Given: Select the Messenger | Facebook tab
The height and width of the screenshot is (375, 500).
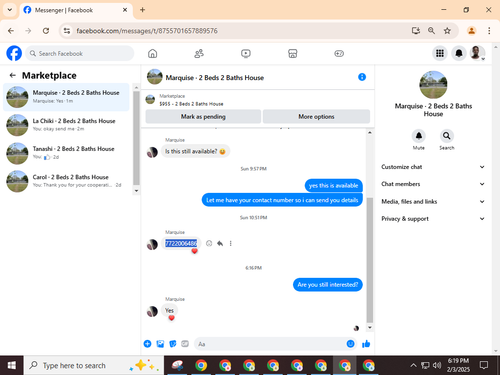Looking at the screenshot, I should 76,10.
